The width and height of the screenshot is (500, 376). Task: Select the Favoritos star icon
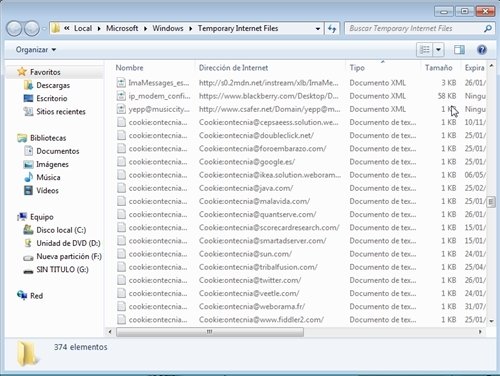[22, 72]
